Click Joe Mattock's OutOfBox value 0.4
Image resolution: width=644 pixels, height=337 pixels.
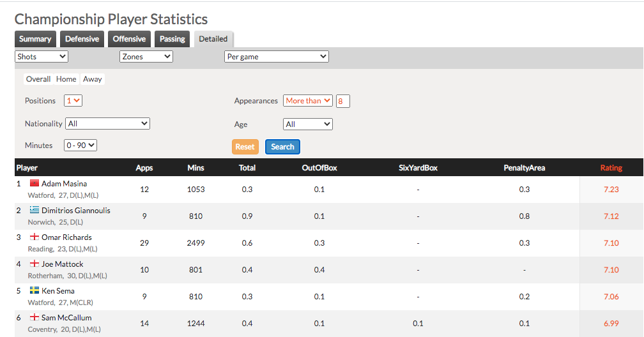(319, 270)
